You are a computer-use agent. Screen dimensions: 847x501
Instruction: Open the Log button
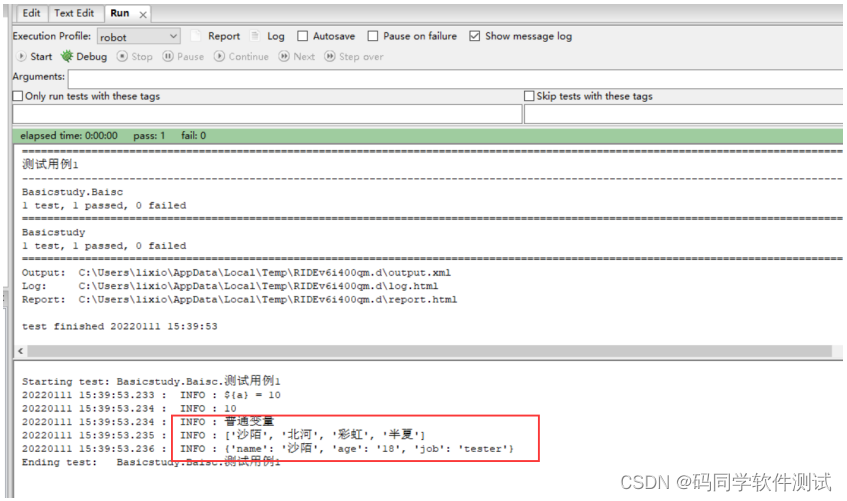pos(275,36)
